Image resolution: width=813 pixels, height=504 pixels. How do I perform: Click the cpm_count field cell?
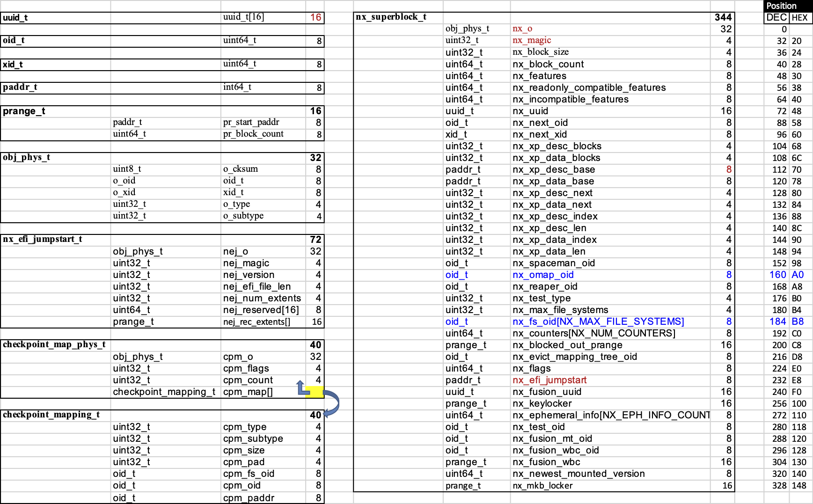click(263, 380)
